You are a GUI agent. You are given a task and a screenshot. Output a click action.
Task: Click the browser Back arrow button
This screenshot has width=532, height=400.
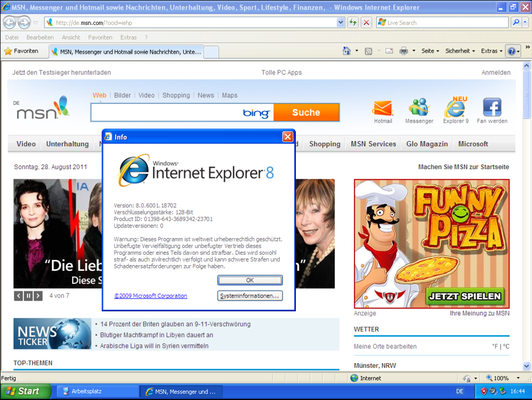coord(10,23)
